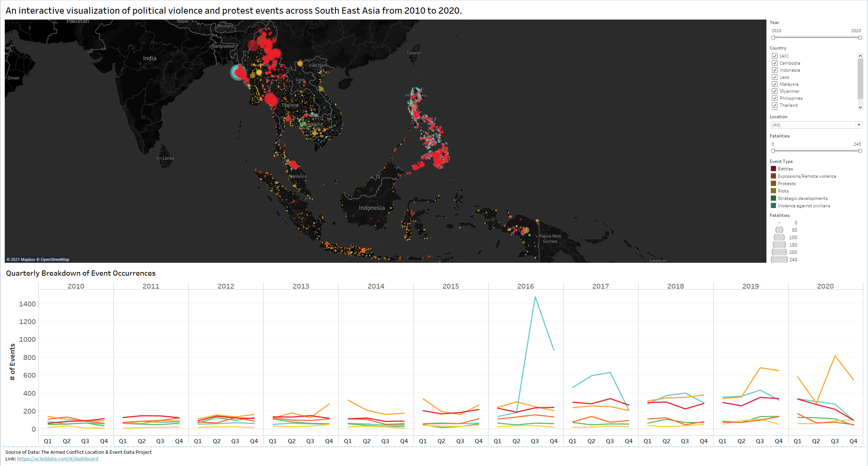Click the Country list vertical scrollbar
Viewport: 868px width, 466px height.
tap(860, 79)
